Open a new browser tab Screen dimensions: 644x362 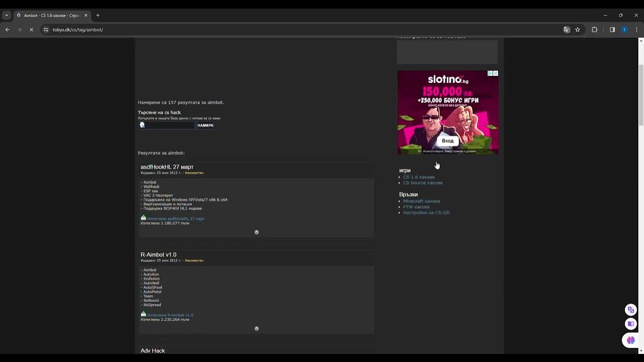coord(98,16)
